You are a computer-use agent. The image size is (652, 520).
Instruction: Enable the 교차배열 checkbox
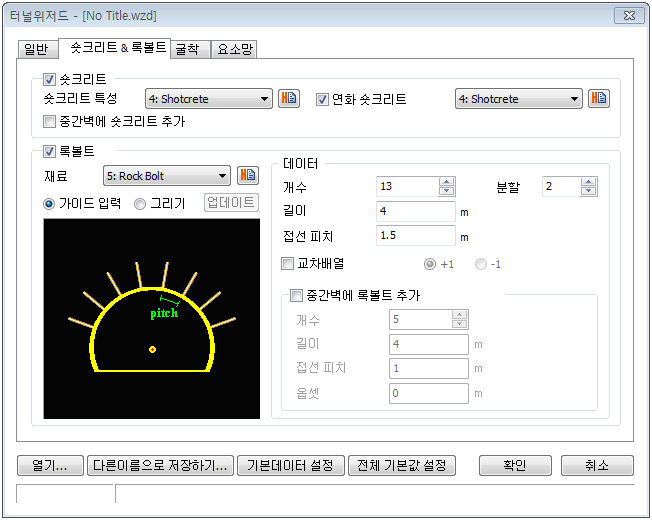(287, 264)
